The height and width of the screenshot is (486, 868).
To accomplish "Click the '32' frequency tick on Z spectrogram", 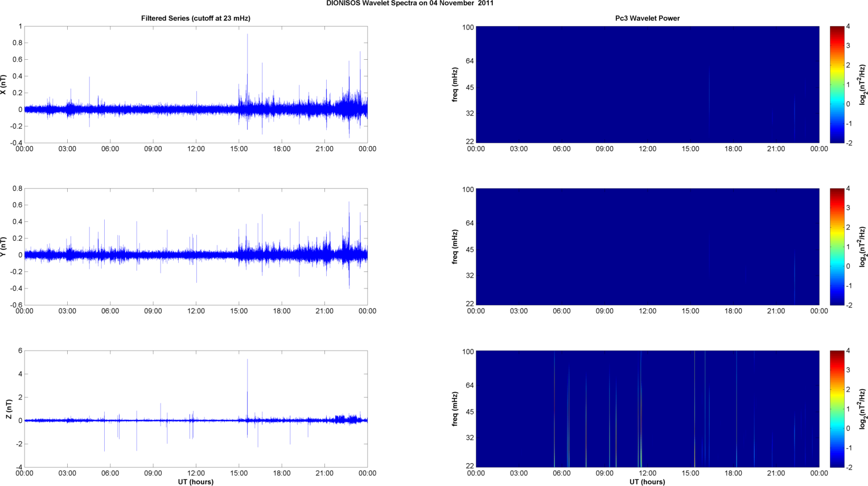I will click(470, 438).
